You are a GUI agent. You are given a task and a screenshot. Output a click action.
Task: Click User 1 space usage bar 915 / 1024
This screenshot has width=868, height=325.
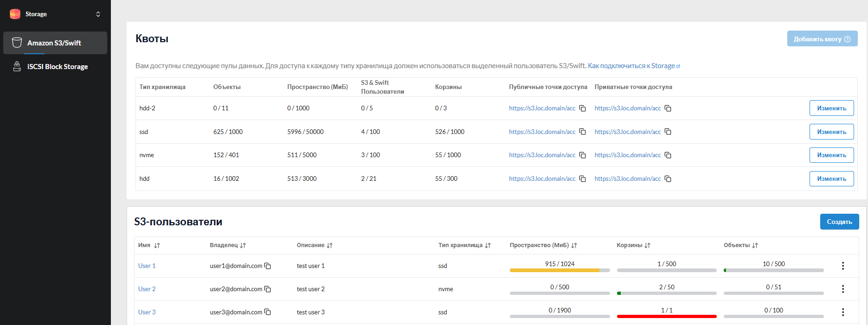pos(559,270)
